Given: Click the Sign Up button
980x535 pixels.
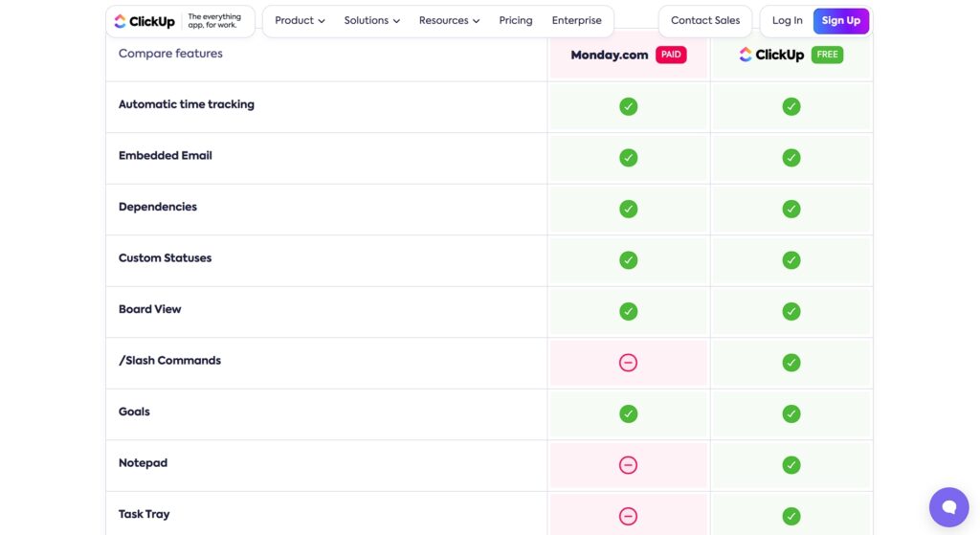Looking at the screenshot, I should pyautogui.click(x=840, y=21).
